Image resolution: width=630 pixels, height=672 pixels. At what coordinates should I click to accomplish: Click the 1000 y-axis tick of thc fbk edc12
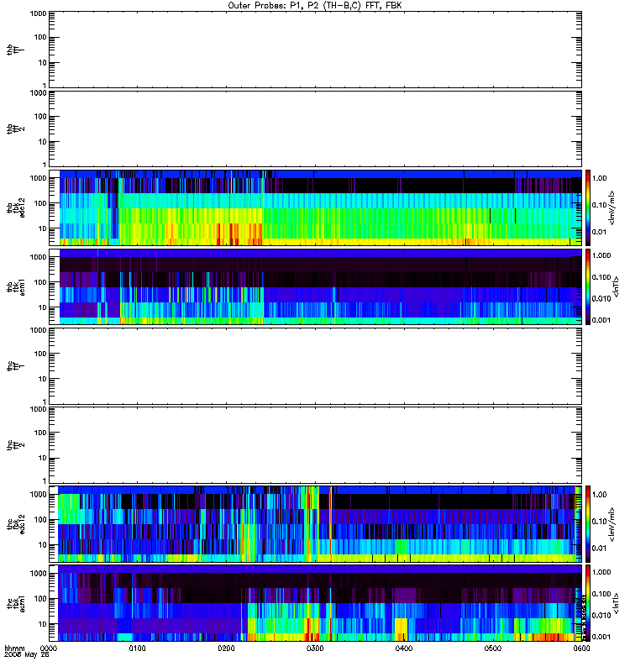38,495
